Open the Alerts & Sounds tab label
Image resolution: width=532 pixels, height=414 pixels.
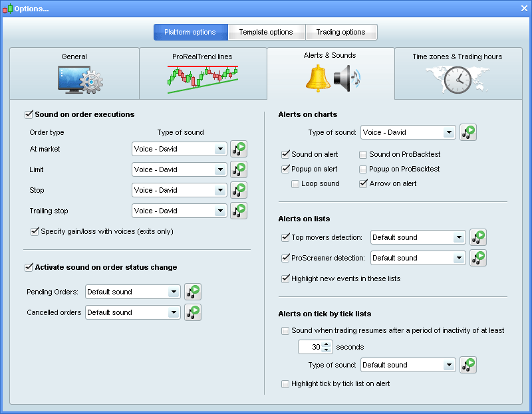330,55
